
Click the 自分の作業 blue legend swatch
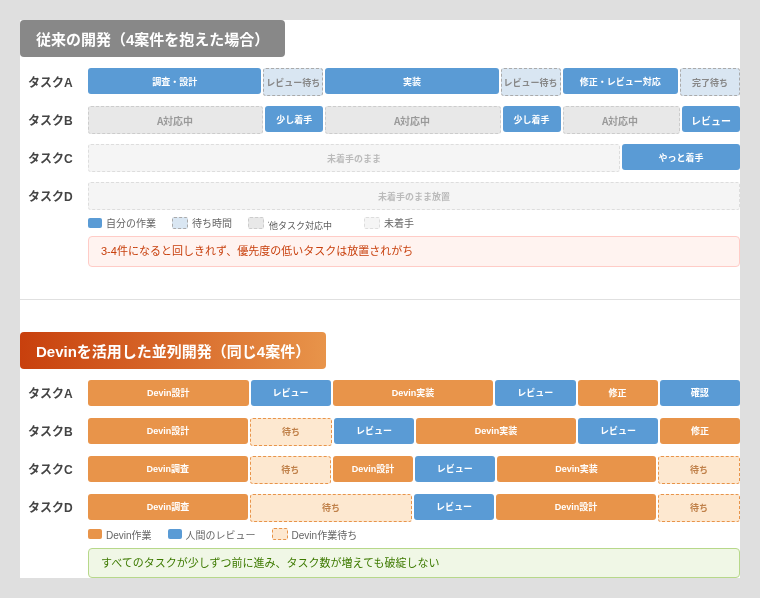(x=95, y=223)
